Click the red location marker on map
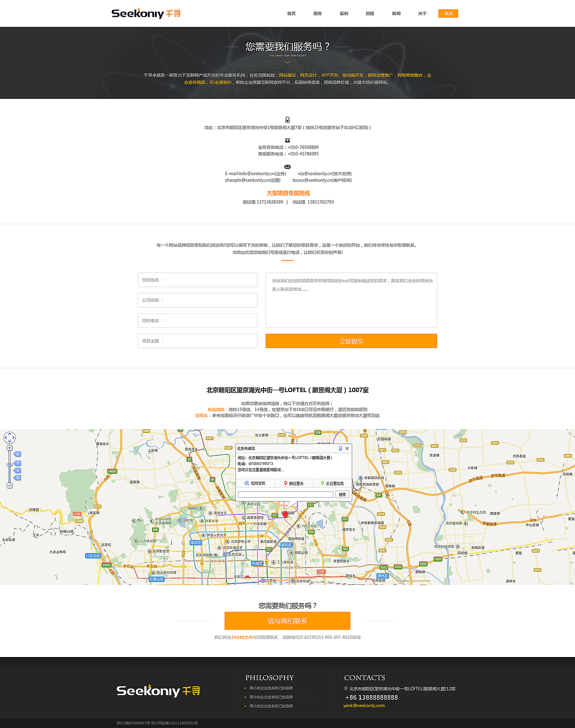Viewport: 575px width, 728px height. point(285,515)
